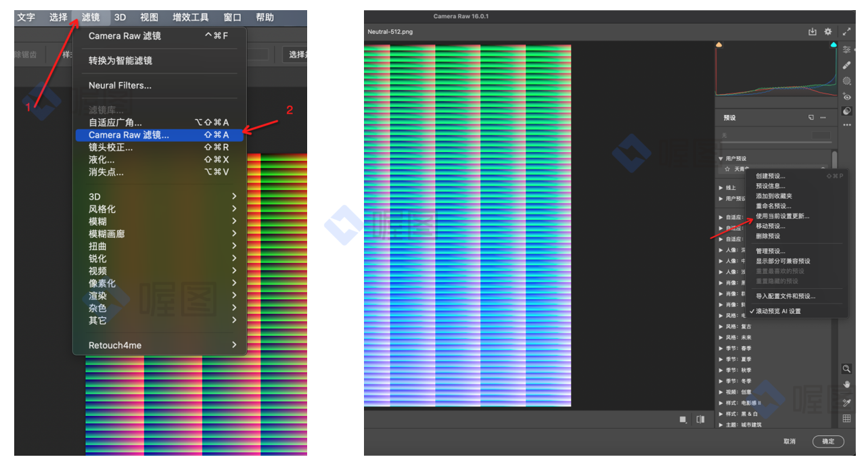
Task: Expand the 视频: 创意 preset group
Action: click(721, 392)
